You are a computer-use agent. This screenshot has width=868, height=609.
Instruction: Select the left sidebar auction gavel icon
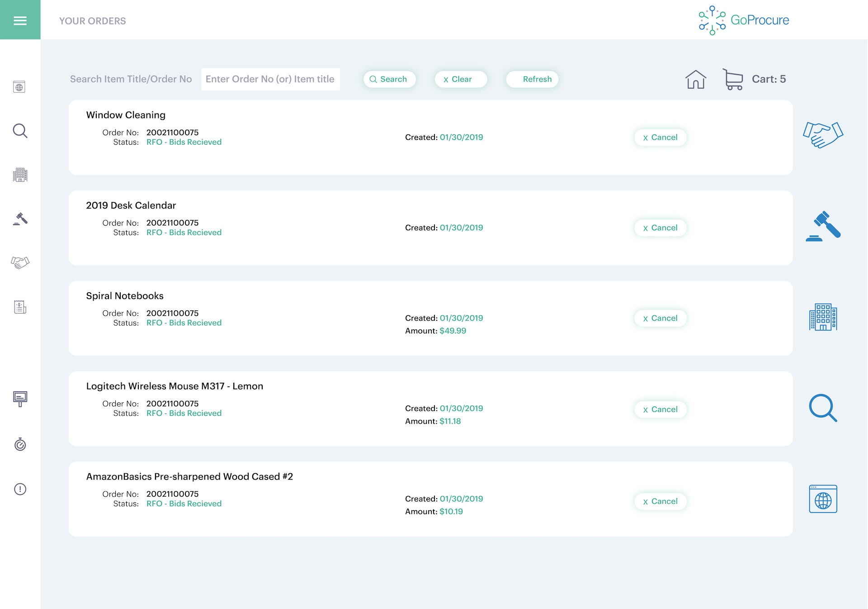[20, 219]
